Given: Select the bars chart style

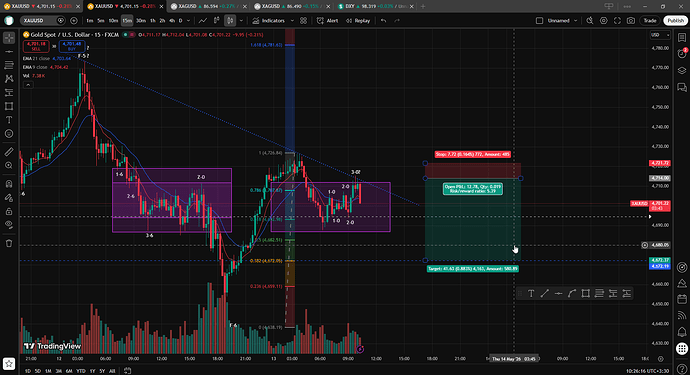Looking at the screenshot, I should click(217, 21).
